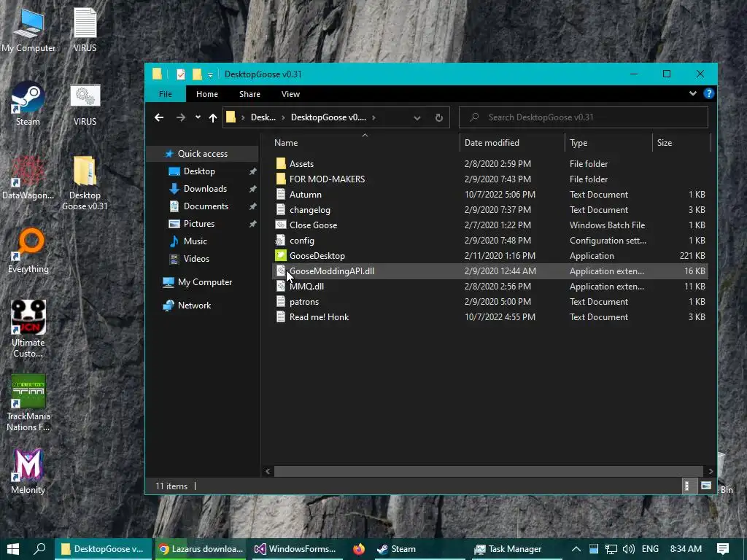
Task: Sort files by Name column
Action: (x=365, y=143)
